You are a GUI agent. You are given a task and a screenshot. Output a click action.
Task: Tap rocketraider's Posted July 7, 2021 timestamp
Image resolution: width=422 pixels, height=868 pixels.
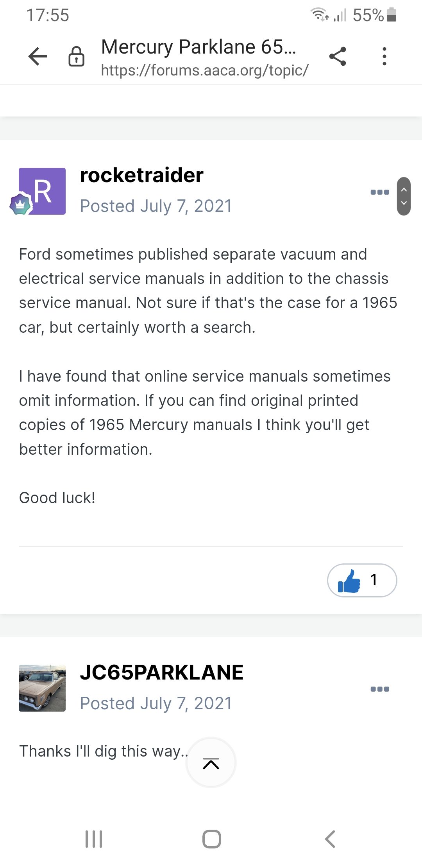156,206
